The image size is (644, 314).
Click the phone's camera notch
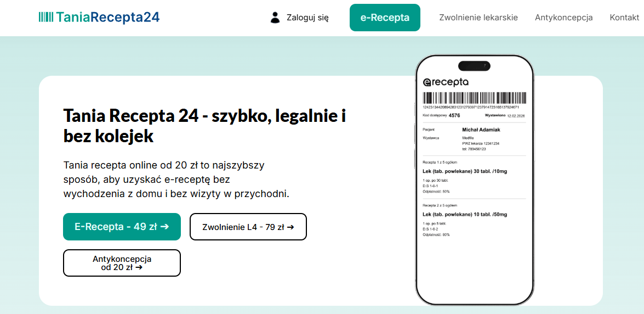coord(474,66)
